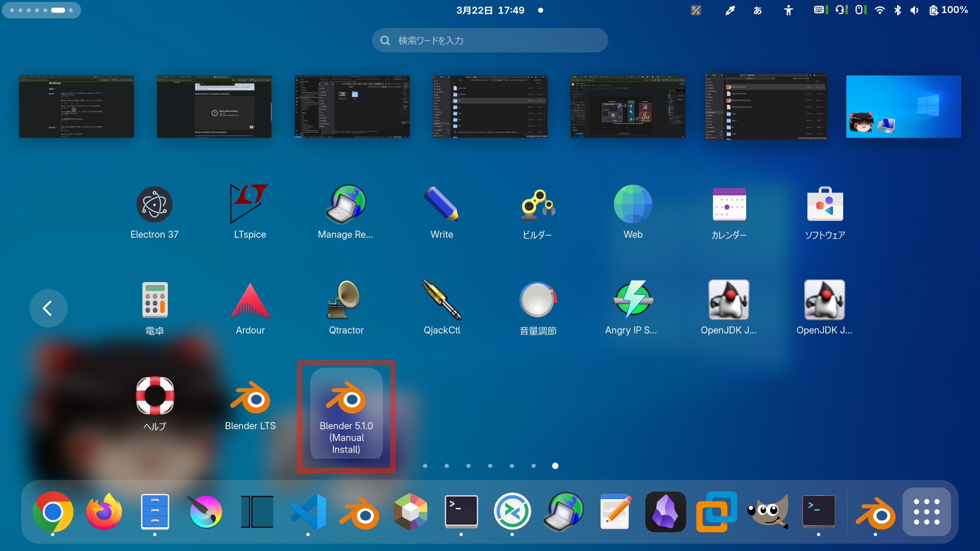
Task: Jump to the first app grid page dot
Action: point(425,466)
